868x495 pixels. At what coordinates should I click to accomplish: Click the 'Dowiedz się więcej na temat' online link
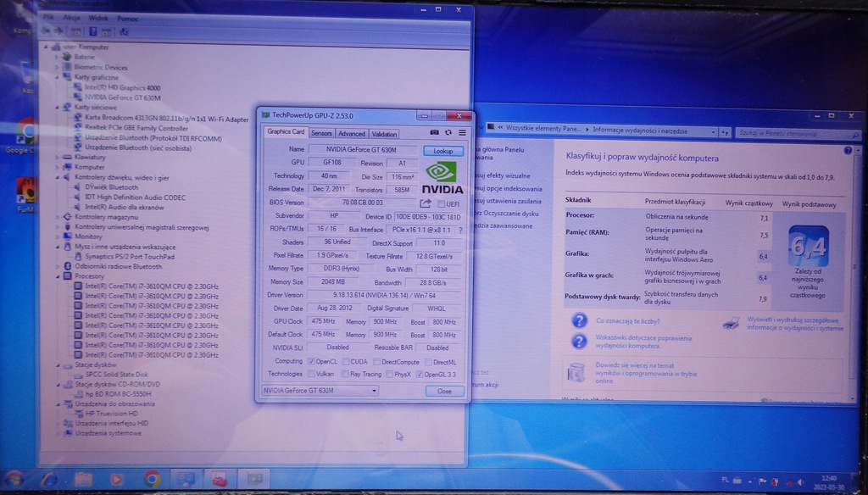pos(646,373)
